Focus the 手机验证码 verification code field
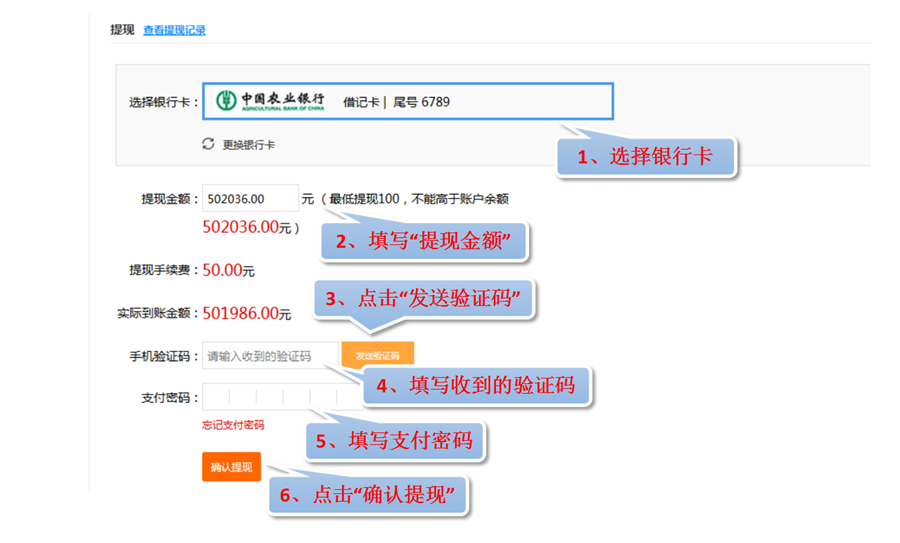 tap(270, 356)
